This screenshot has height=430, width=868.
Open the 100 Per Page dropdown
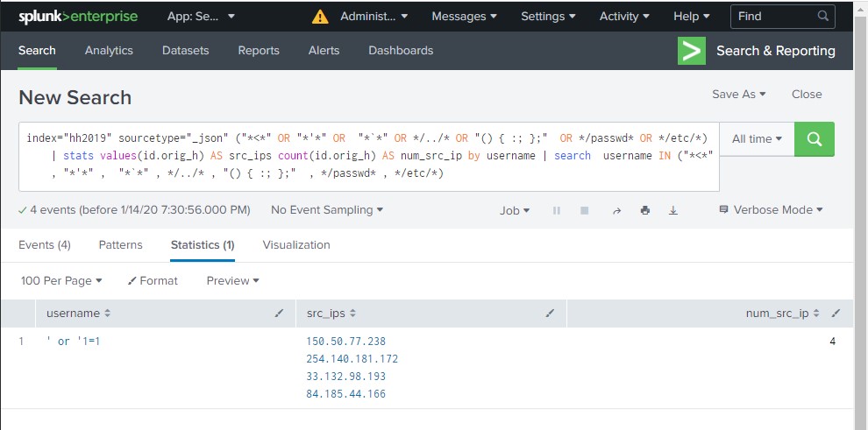click(x=61, y=280)
